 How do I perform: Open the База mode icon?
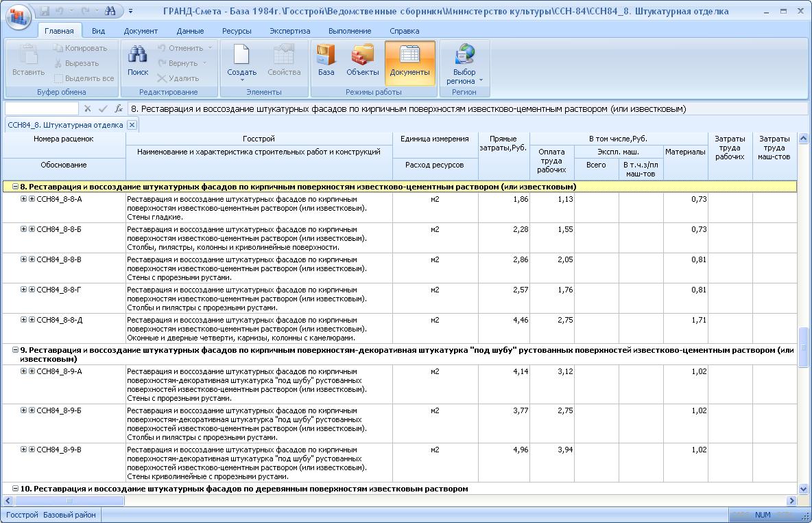coord(326,56)
